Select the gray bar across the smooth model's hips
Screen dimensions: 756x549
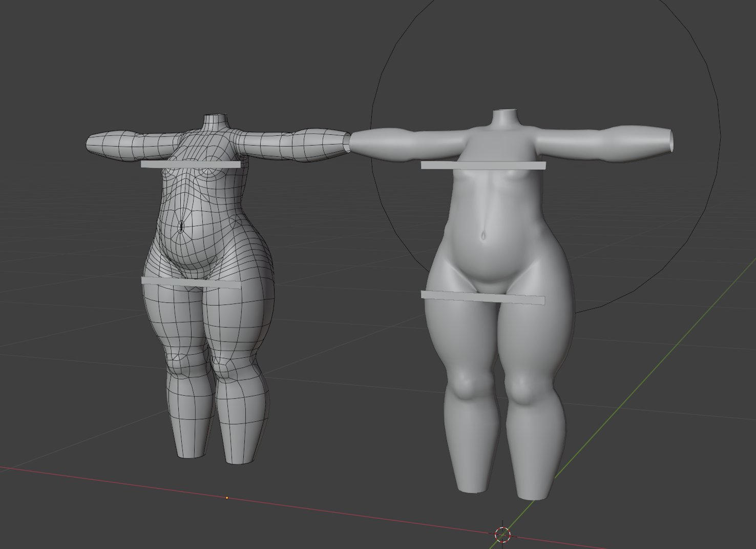(x=483, y=297)
